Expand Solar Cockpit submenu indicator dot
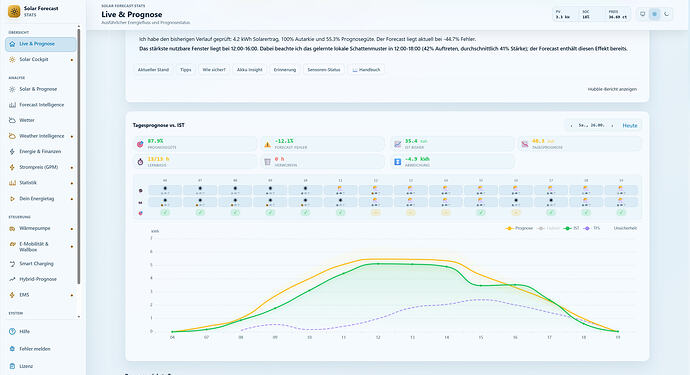Viewport: 690px width, 375px height. 72,60
